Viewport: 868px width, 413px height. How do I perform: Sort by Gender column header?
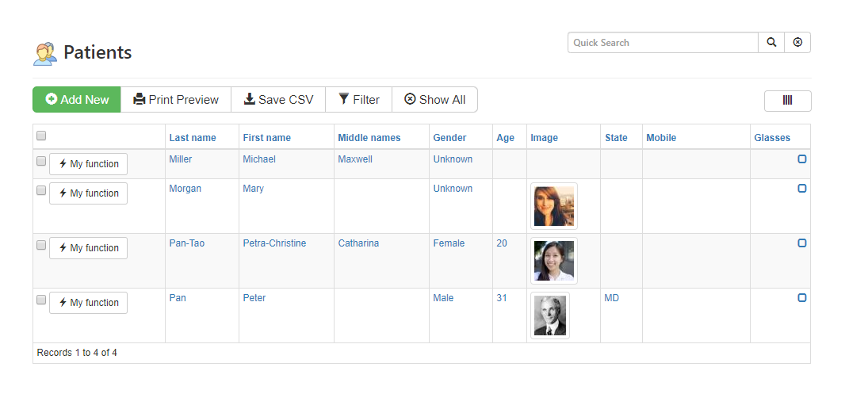[x=449, y=138]
